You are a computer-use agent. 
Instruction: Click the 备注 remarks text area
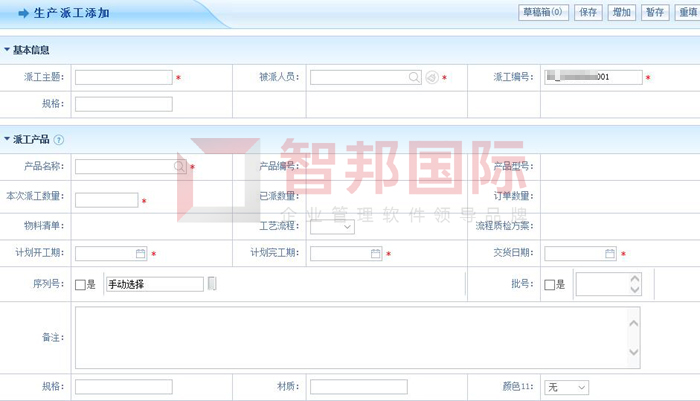358,337
